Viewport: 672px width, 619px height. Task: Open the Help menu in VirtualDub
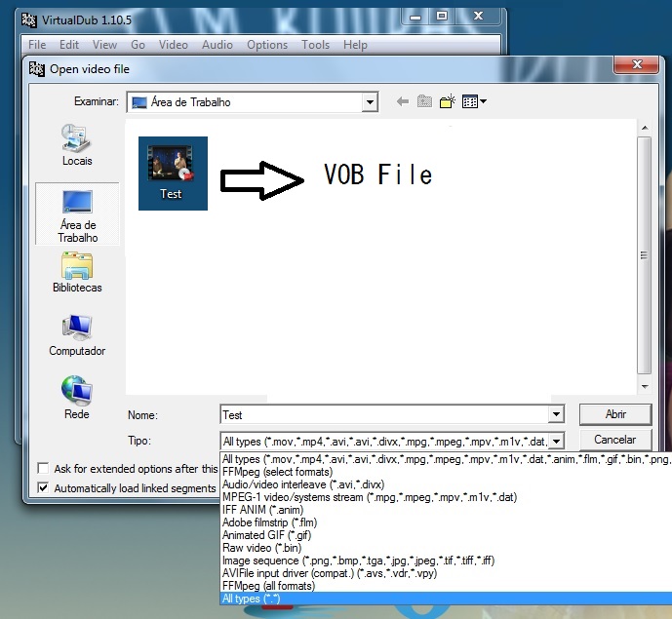click(x=355, y=45)
